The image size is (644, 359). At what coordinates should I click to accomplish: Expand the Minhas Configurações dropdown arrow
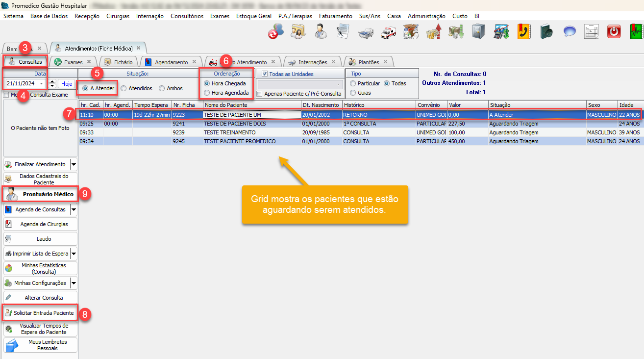point(74,283)
